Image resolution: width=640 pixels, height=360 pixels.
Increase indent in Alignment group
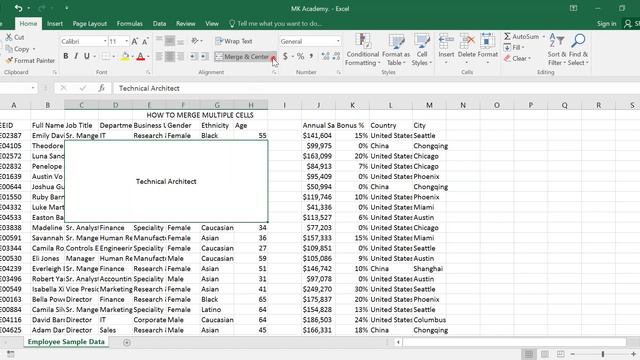pos(204,56)
